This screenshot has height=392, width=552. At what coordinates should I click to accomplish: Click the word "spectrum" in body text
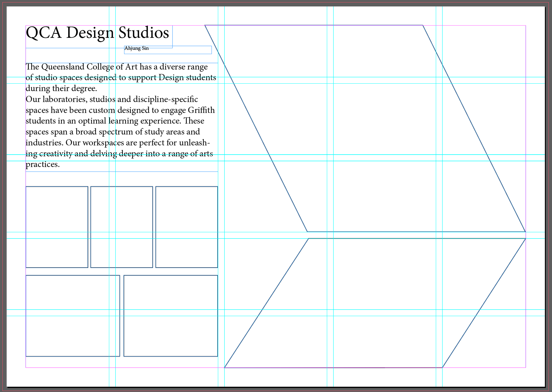[116, 132]
